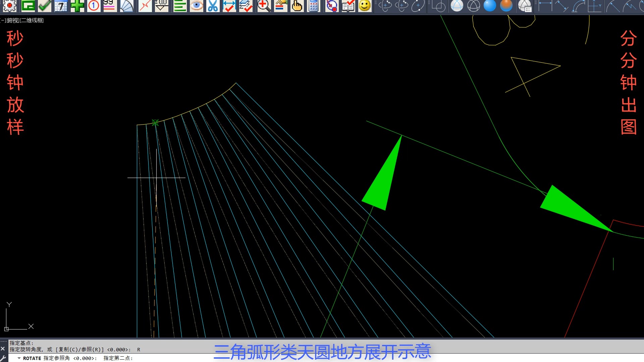Screen dimensions: 644x362
Task: Click the red plus magnifier zoom icon
Action: 264,6
